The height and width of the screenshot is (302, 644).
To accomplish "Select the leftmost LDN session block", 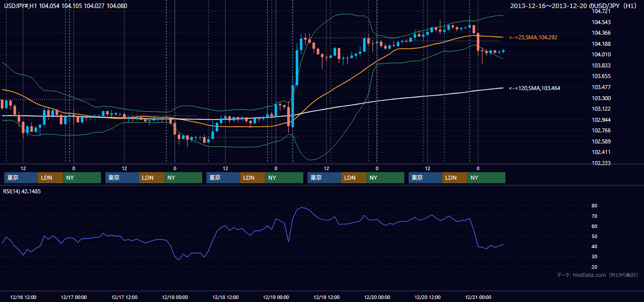I will coord(50,178).
